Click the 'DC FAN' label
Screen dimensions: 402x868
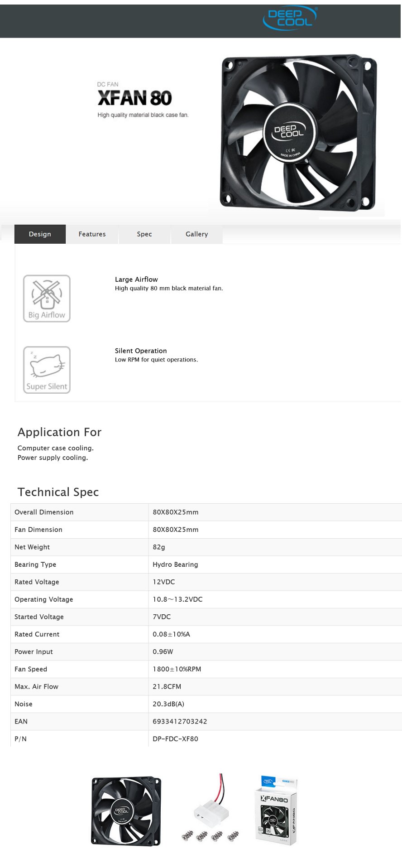coord(108,84)
